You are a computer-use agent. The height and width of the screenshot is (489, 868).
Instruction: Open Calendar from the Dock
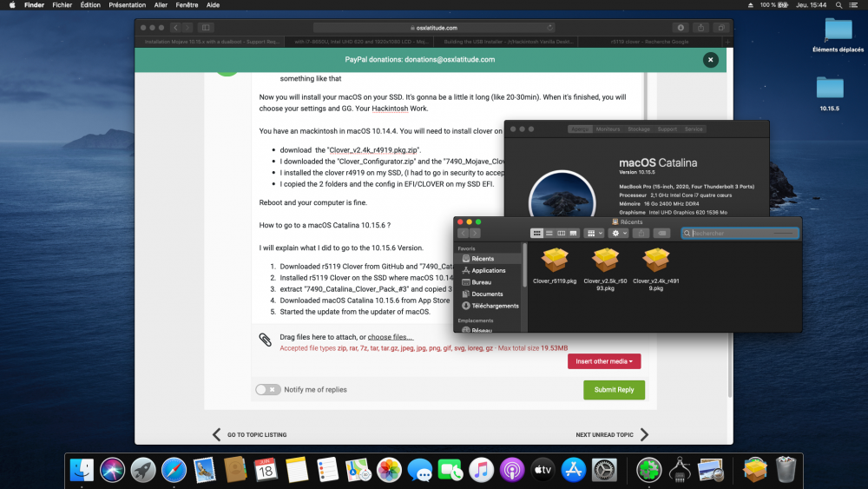click(266, 470)
